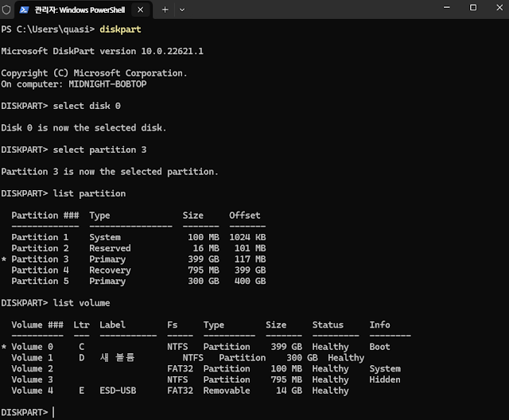The width and height of the screenshot is (509, 420).
Task: Click the 'Reserved' type in Partition 2 row
Action: pyautogui.click(x=110, y=248)
